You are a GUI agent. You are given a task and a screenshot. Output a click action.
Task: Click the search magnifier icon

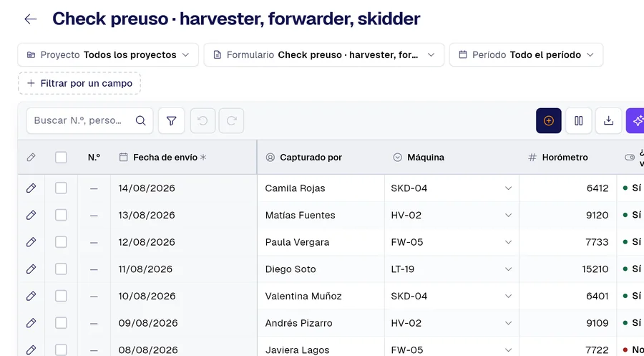point(140,120)
